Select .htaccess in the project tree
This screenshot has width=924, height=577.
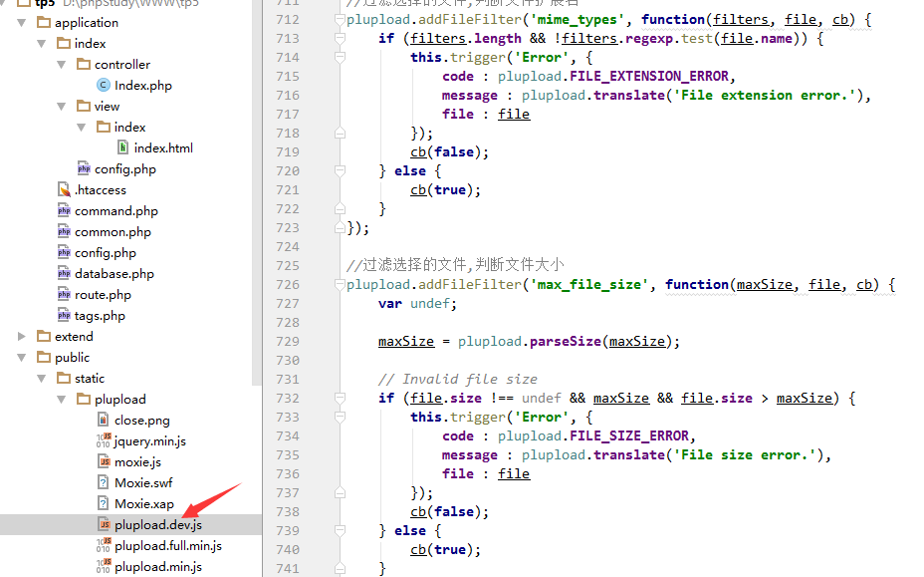pyautogui.click(x=101, y=190)
